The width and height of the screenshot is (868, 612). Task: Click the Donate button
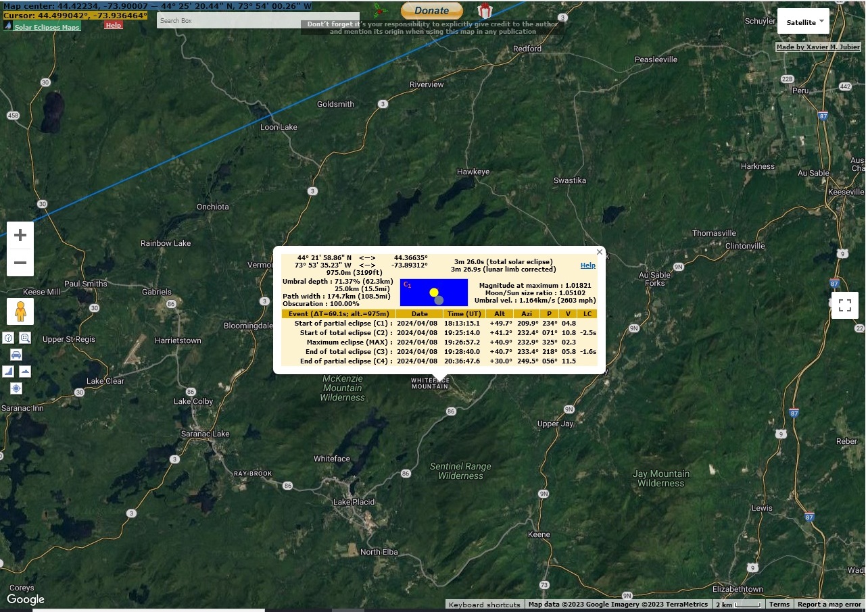click(x=431, y=10)
